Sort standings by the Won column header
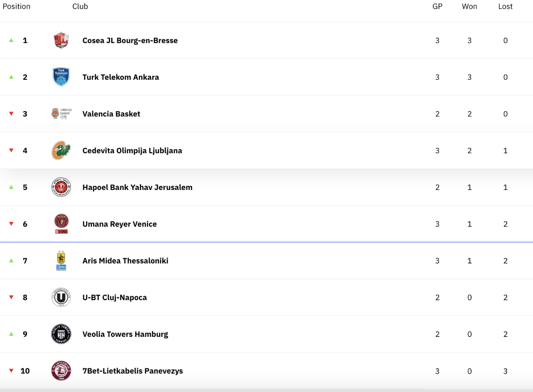 click(x=469, y=6)
